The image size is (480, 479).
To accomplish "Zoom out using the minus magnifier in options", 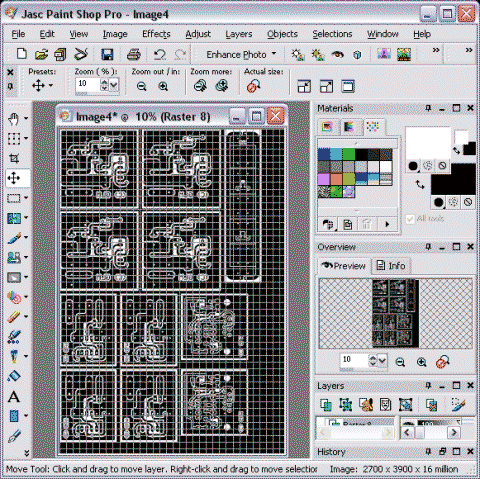I will 142,87.
